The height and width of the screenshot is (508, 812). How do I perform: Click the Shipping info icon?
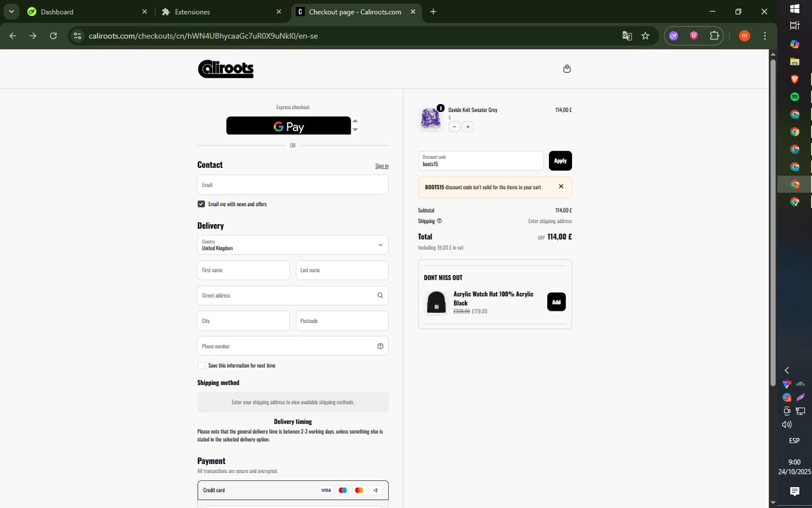440,221
